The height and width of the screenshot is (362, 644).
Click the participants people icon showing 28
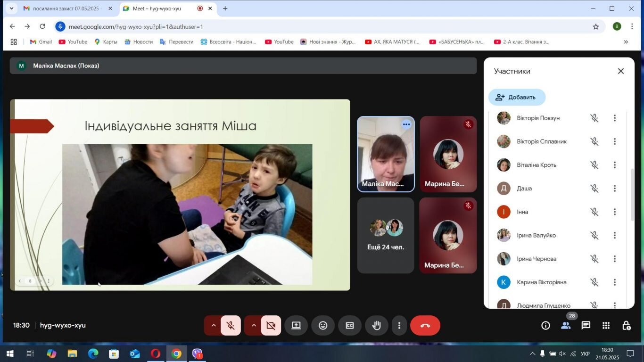click(566, 325)
